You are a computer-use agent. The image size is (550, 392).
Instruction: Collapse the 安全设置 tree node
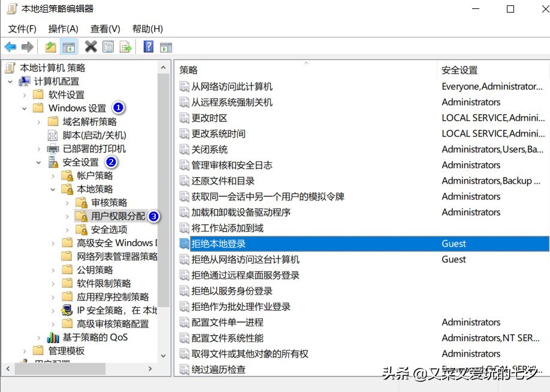(x=38, y=162)
